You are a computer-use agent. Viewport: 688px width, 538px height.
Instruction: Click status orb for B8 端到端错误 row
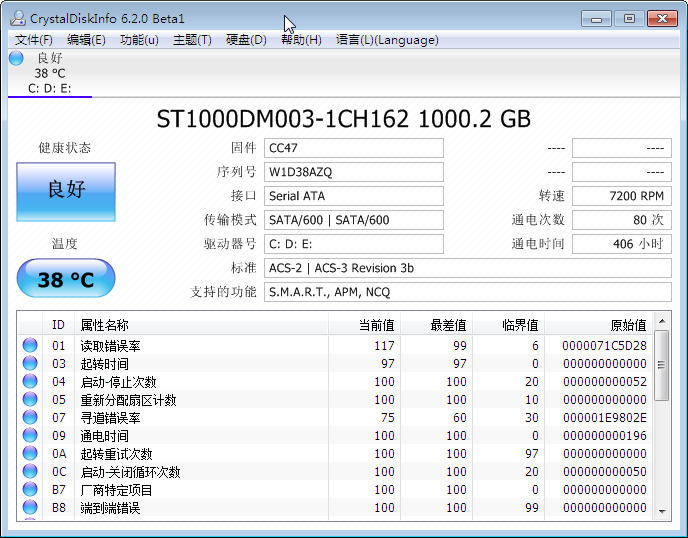(x=30, y=507)
